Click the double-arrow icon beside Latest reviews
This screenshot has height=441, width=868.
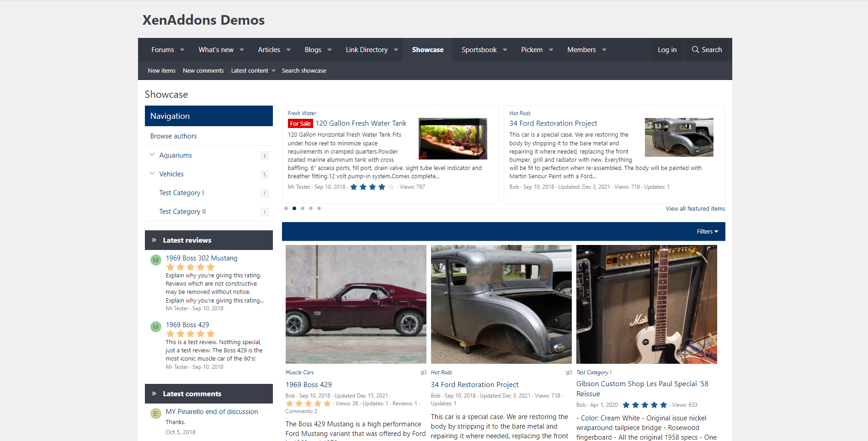coord(154,240)
